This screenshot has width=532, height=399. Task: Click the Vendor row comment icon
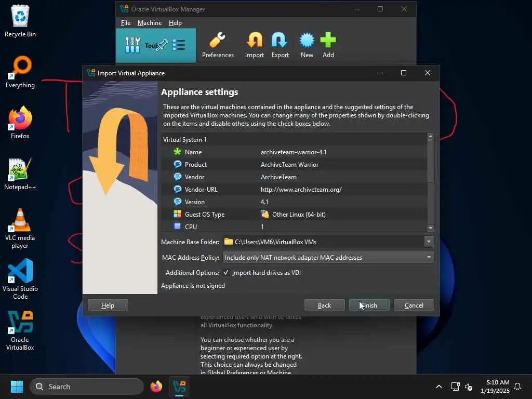tap(178, 177)
